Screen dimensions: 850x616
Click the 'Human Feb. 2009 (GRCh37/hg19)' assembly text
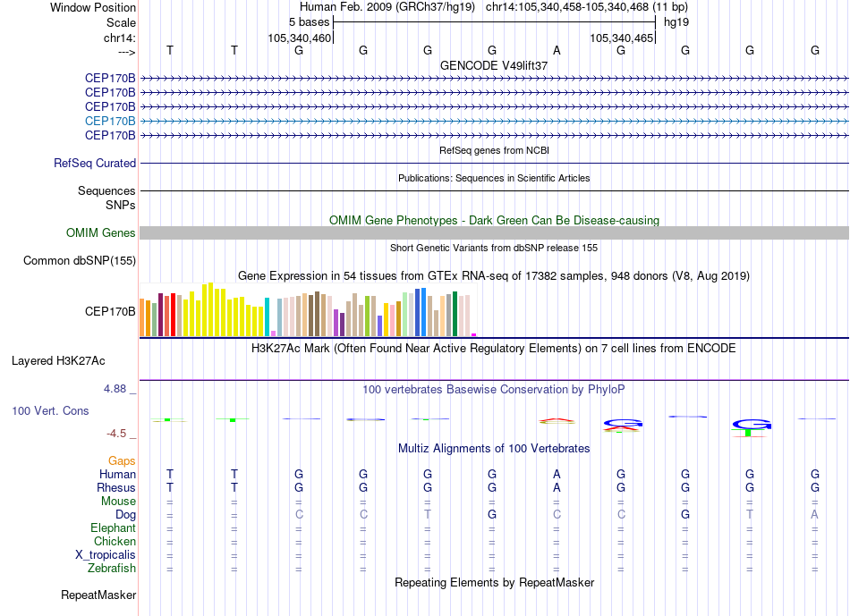click(x=387, y=7)
